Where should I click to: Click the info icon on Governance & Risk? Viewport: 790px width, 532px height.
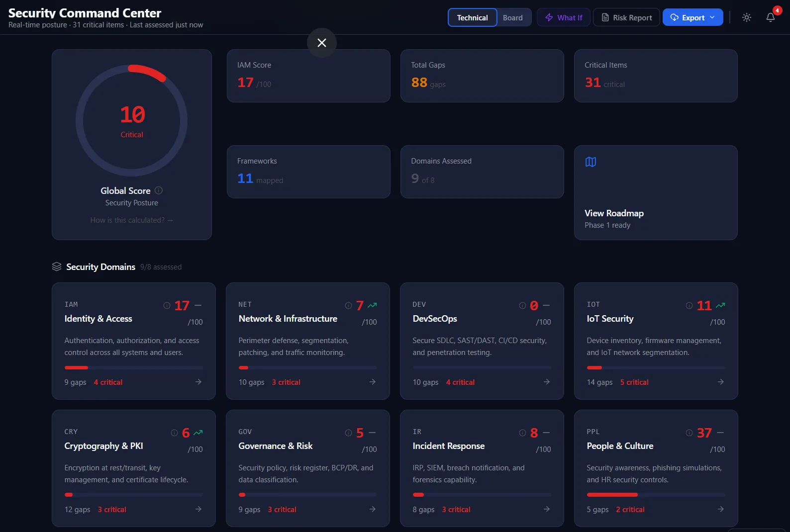[348, 433]
